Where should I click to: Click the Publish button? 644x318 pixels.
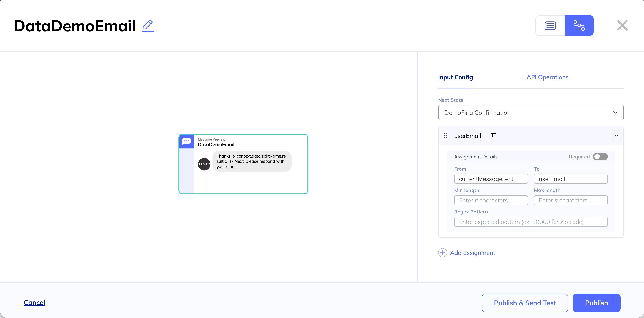click(x=596, y=303)
